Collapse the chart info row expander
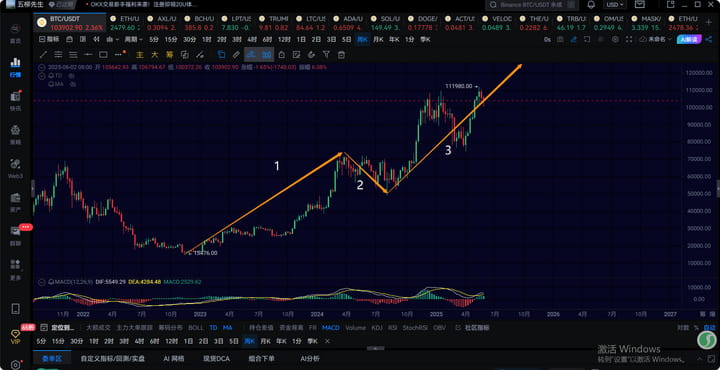 (x=43, y=67)
